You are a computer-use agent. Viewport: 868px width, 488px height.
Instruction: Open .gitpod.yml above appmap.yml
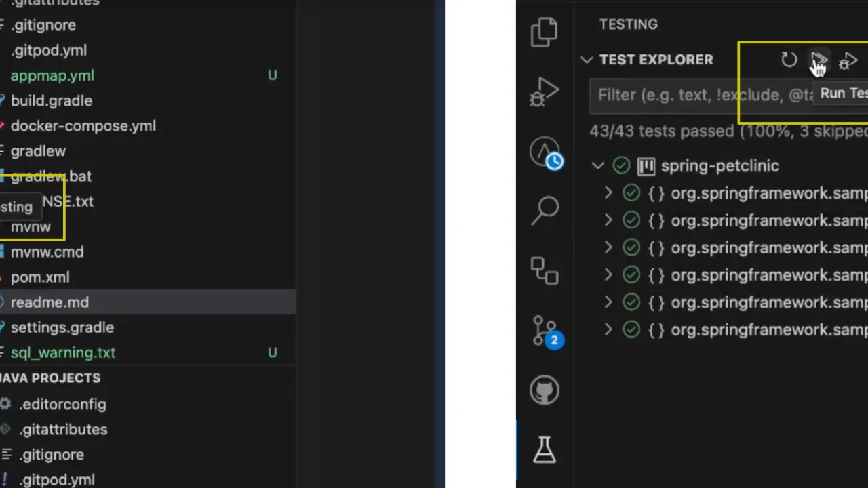click(49, 50)
